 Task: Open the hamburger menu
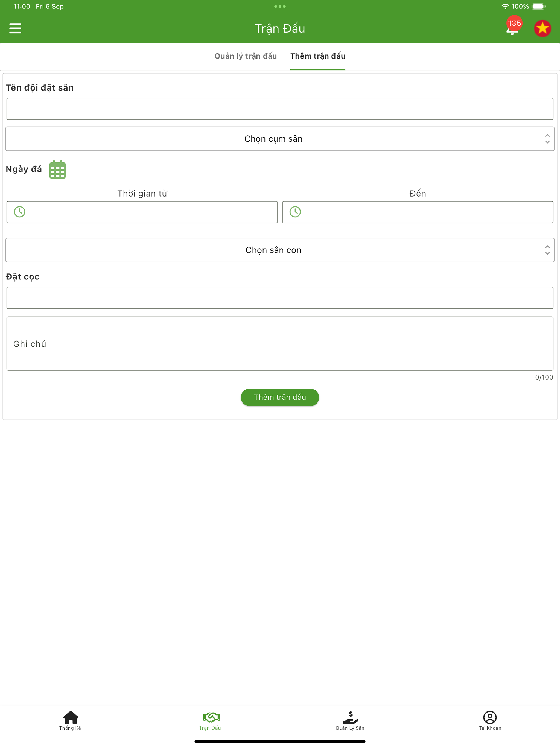[15, 28]
